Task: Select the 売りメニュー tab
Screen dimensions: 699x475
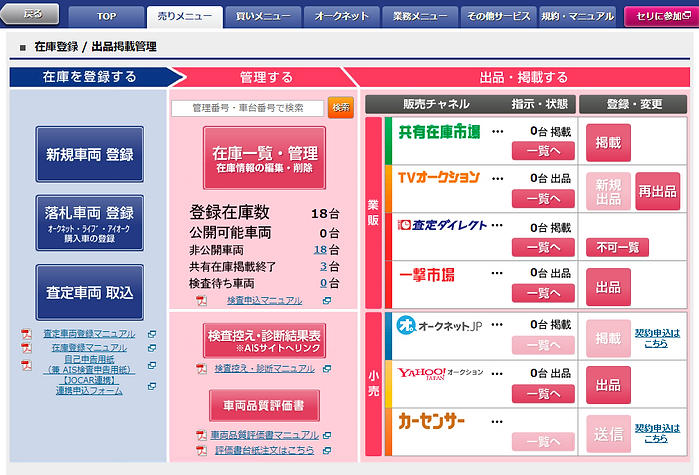Action: (185, 16)
